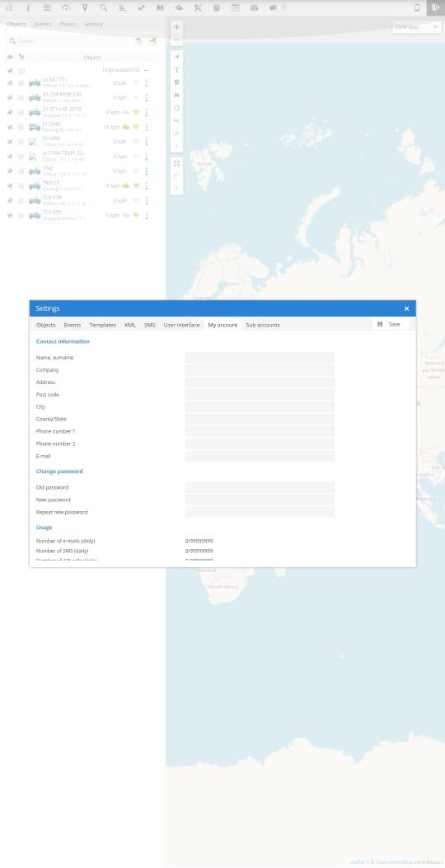Open the OSM Map layer dropdown
The width and height of the screenshot is (445, 868).
point(416,26)
